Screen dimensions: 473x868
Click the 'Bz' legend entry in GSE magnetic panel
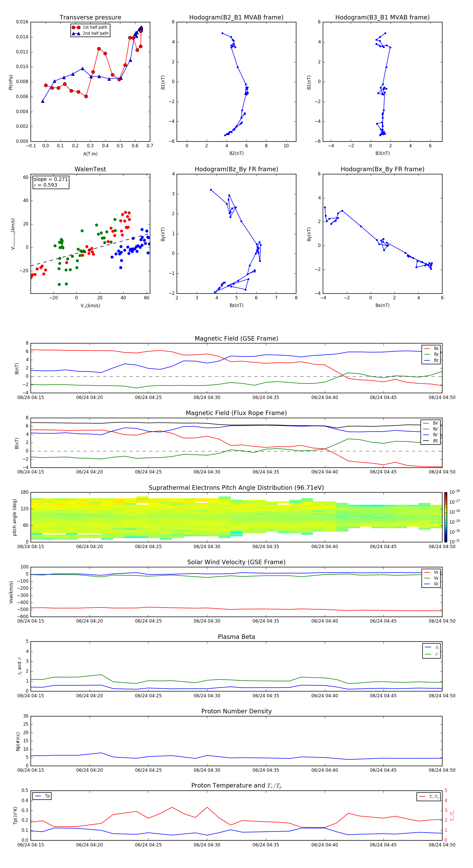click(431, 360)
